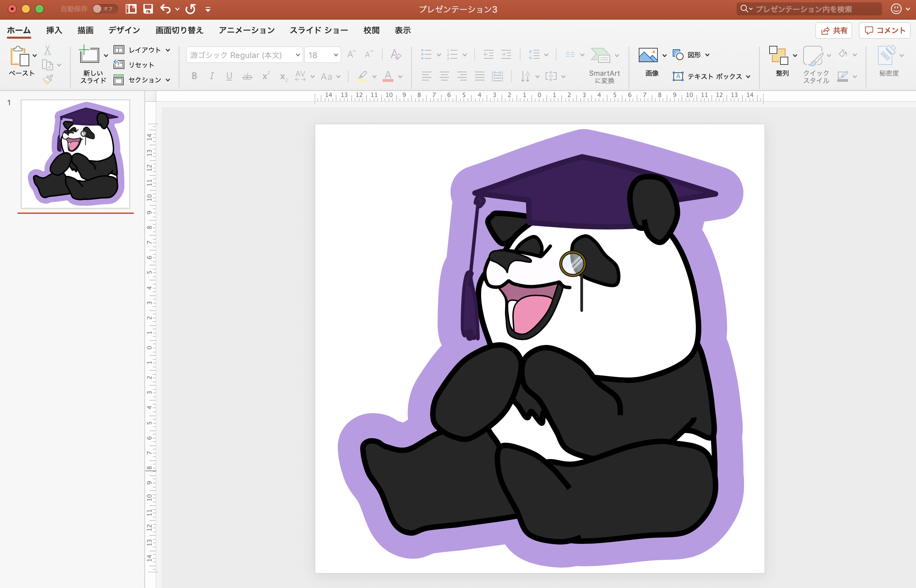The width and height of the screenshot is (916, 588).
Task: Center align text icon
Action: tap(444, 76)
